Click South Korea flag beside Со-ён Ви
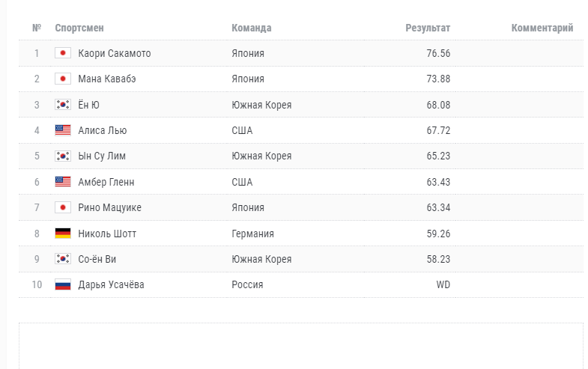The width and height of the screenshot is (588, 369). (63, 259)
